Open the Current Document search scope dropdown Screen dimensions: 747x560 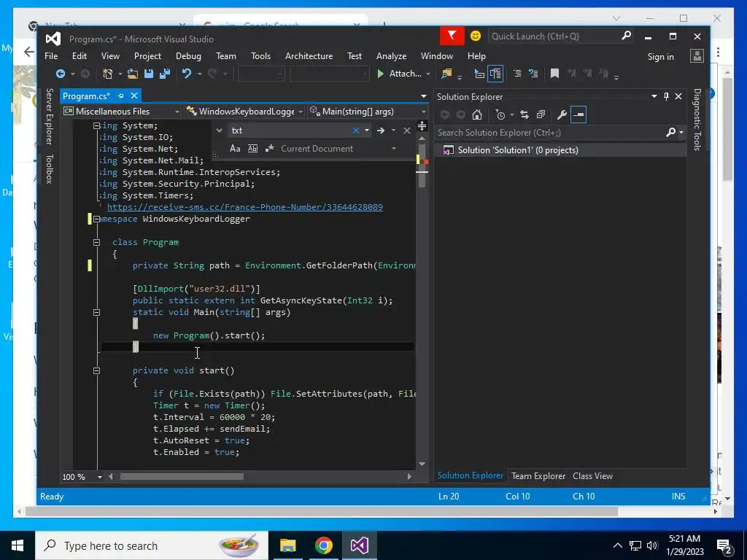[x=394, y=149]
